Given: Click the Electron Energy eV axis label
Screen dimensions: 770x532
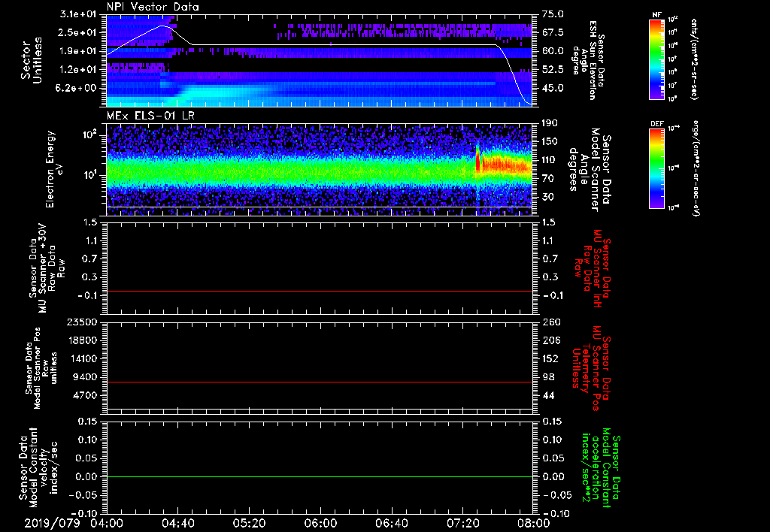Looking at the screenshot, I should tap(56, 169).
